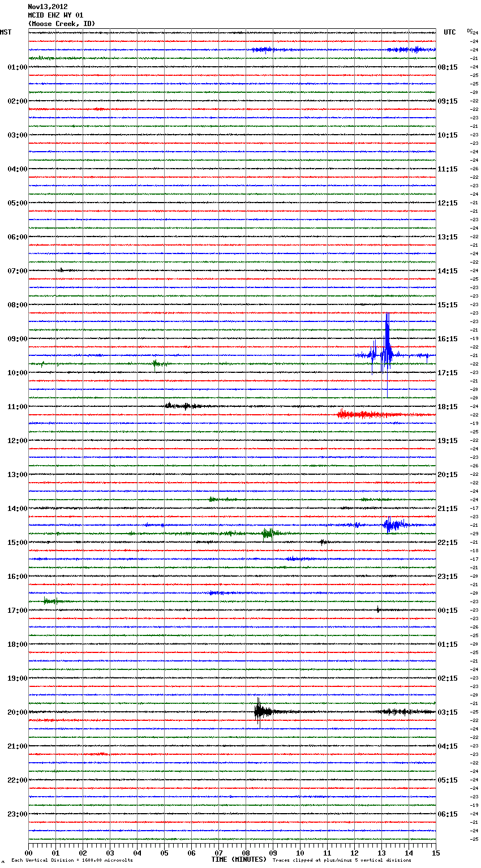Select the 20:00 MST hour label
This screenshot has width=481, height=868.
17,712
